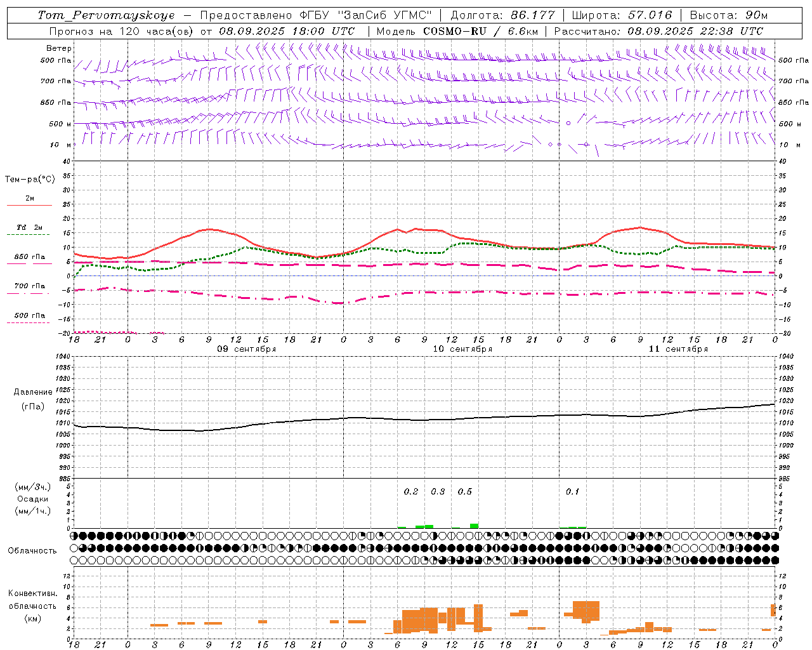Screen dimensions: 812x650
Task: Click the left 700 гПа wind level label
Action: (x=56, y=81)
